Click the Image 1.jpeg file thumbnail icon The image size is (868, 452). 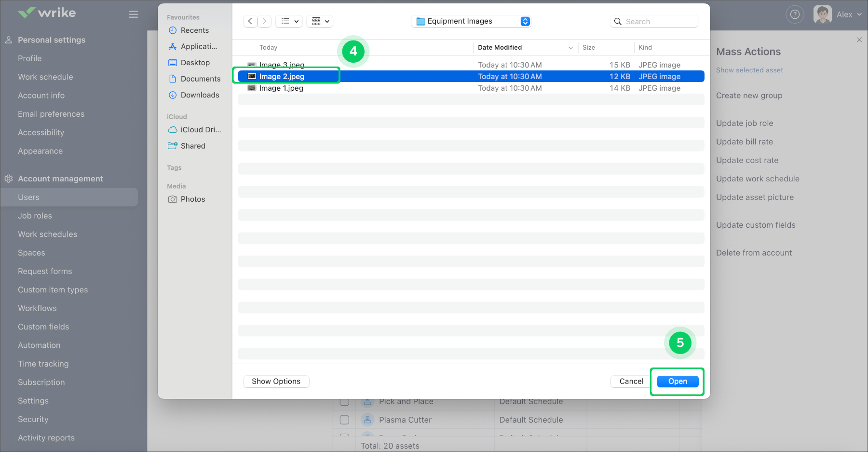click(252, 88)
